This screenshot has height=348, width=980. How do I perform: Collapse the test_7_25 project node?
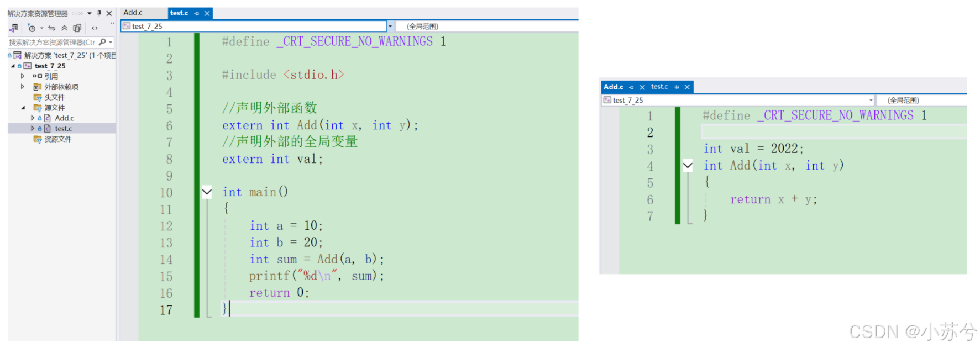[x=13, y=66]
